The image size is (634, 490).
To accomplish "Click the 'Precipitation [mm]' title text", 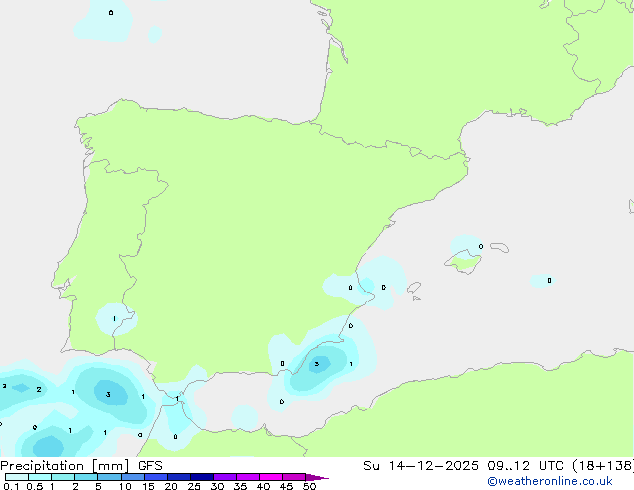I will (65, 466).
